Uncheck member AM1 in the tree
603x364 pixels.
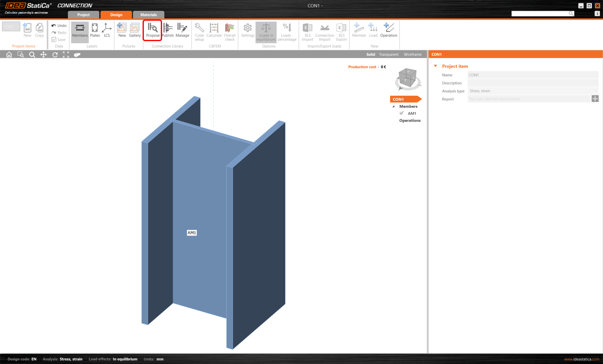401,113
